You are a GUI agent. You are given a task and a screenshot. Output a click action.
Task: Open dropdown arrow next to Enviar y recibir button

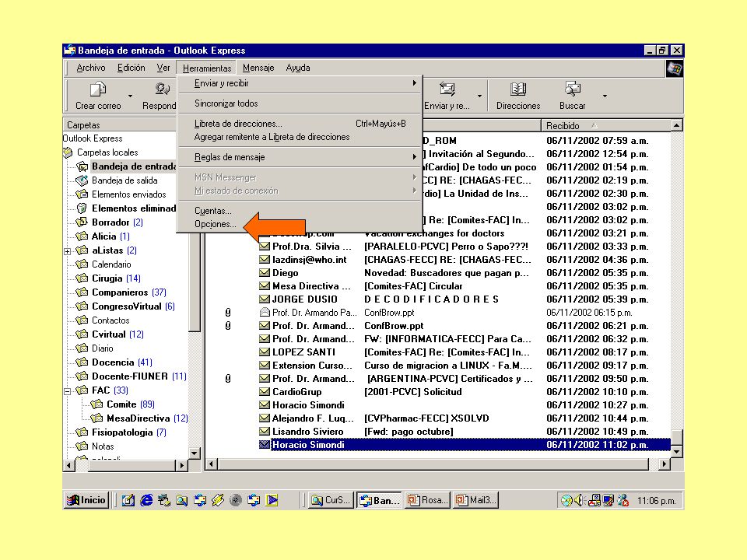[480, 96]
